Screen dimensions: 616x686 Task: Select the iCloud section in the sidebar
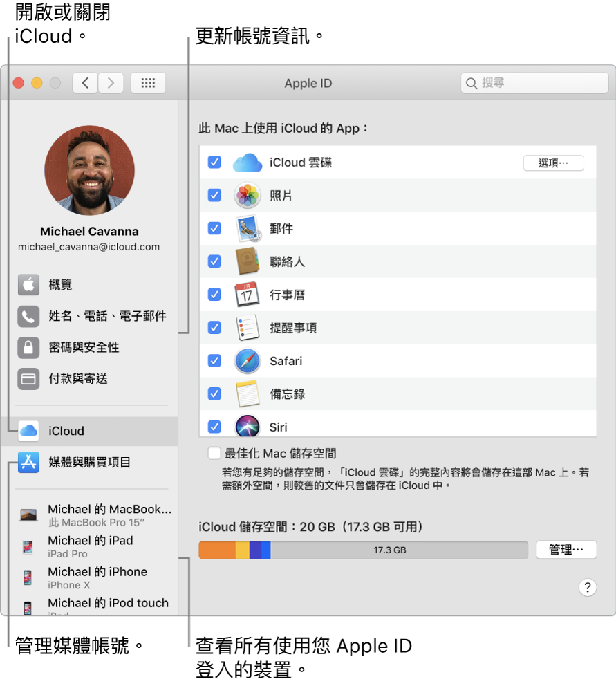(x=90, y=431)
